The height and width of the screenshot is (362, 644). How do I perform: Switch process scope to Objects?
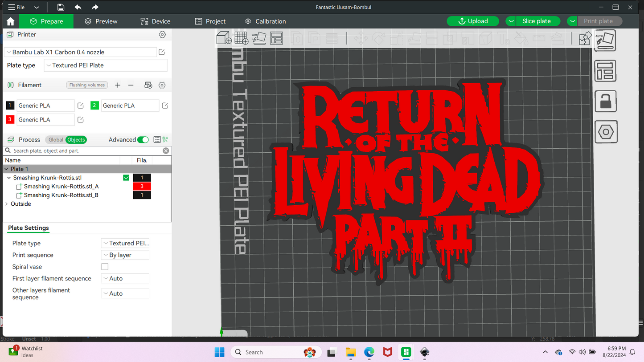pyautogui.click(x=76, y=140)
